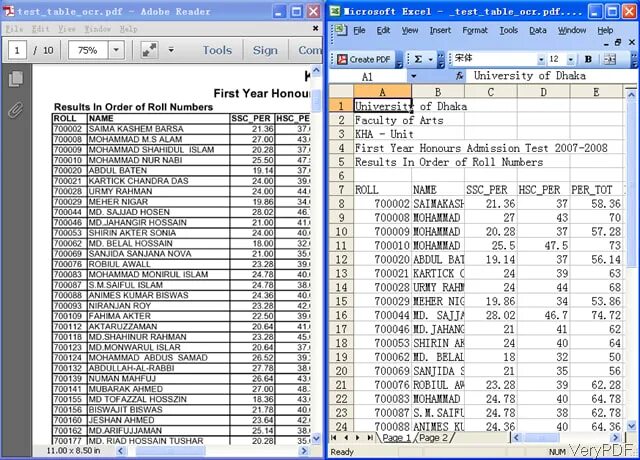Click the Select All corner box in Excel
Image resolution: width=640 pixels, height=460 pixels.
coord(341,92)
